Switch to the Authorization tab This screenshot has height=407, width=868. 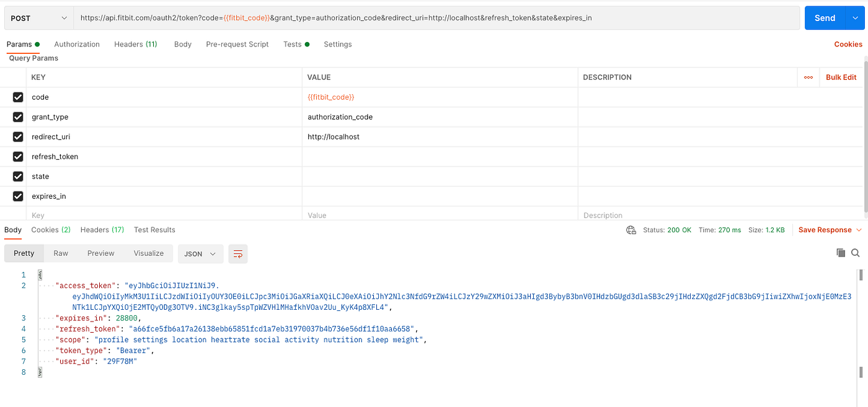76,44
